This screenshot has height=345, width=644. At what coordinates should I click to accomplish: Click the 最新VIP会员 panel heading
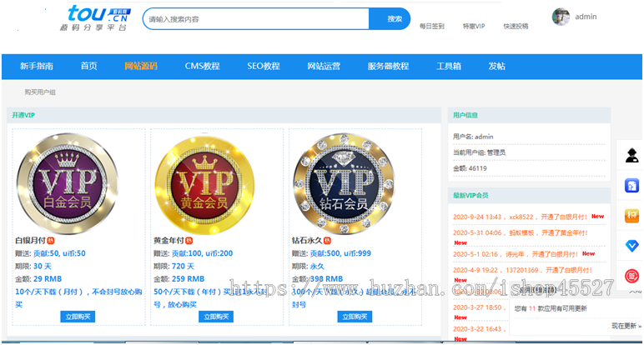click(470, 195)
